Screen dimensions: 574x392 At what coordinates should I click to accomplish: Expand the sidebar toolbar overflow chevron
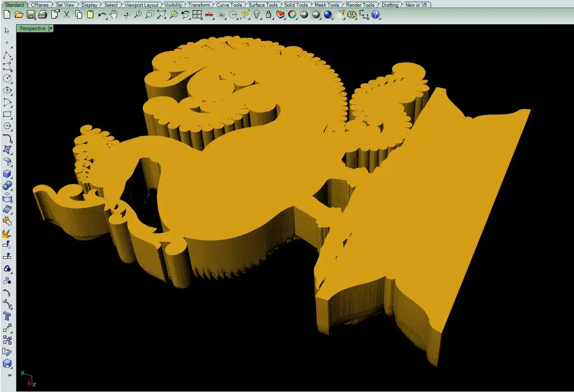point(9,375)
